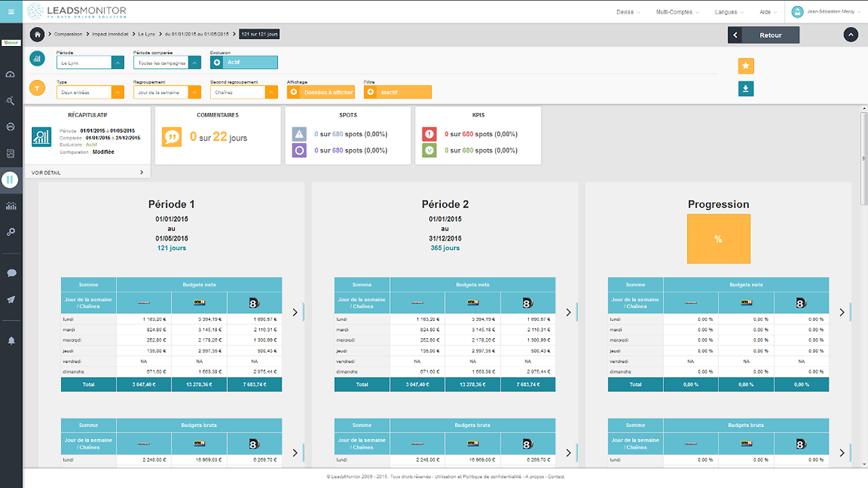Click the teal download icon
868x488 pixels.
(746, 88)
